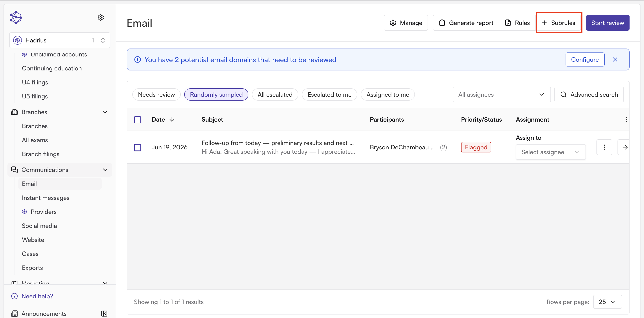Select the Assigned to me filter
This screenshot has height=318, width=644.
click(x=388, y=95)
